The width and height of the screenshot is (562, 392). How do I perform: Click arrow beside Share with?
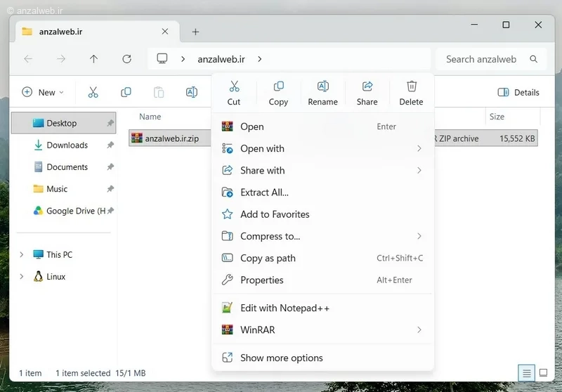pos(419,170)
